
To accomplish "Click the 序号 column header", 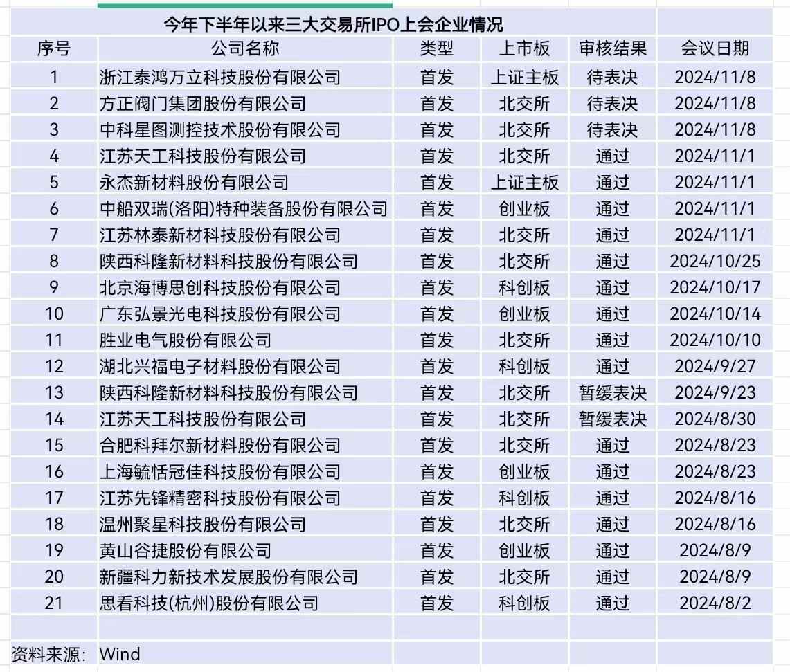I will tap(54, 49).
